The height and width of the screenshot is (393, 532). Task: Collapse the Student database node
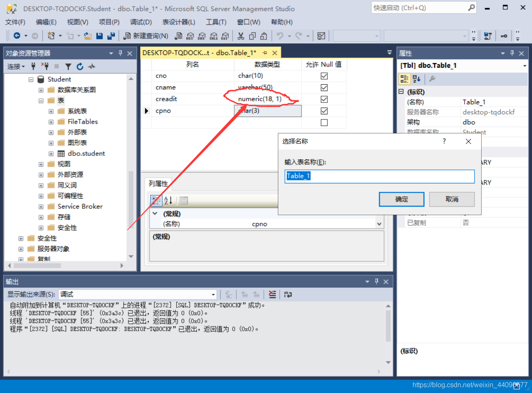[x=30, y=79]
